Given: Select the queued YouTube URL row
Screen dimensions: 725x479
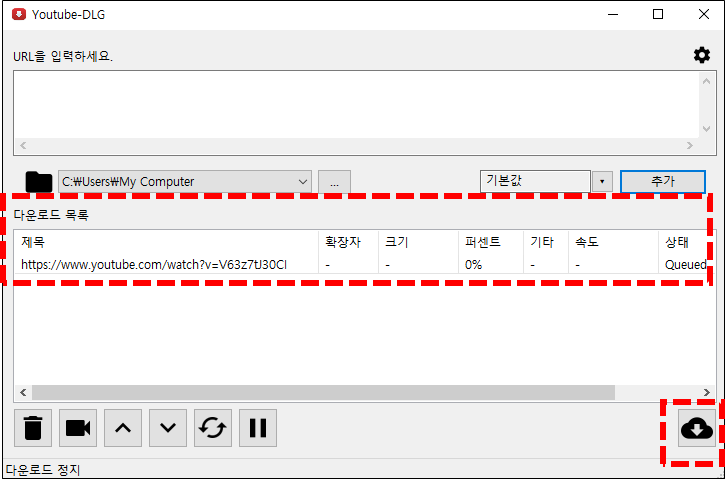Looking at the screenshot, I should tap(364, 265).
